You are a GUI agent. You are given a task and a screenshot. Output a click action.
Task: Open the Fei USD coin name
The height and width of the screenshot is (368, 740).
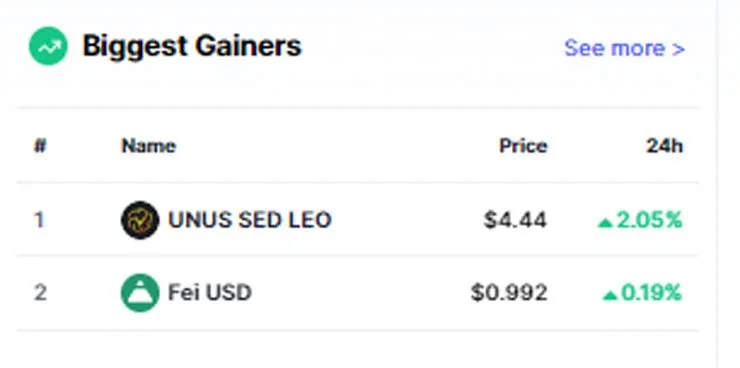(210, 293)
